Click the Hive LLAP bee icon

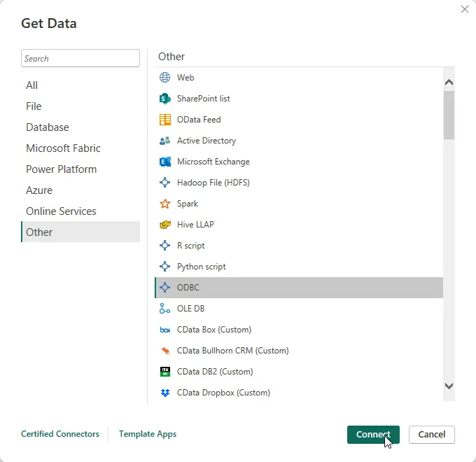(165, 225)
